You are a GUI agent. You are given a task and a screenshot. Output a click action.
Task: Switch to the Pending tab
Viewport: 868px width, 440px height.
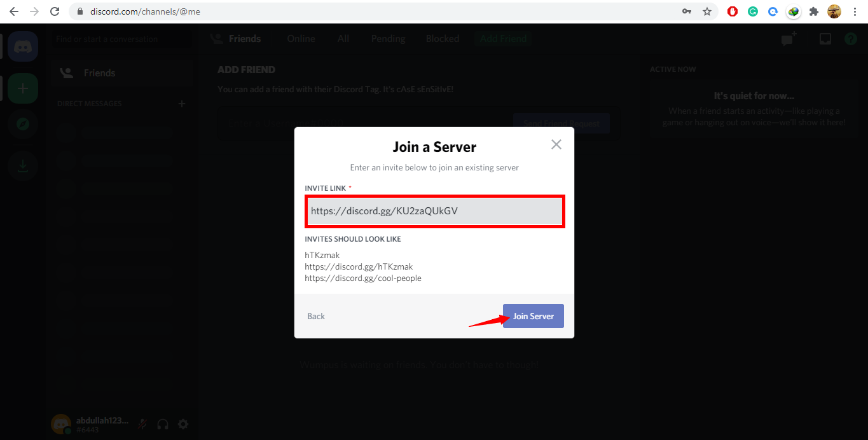388,39
